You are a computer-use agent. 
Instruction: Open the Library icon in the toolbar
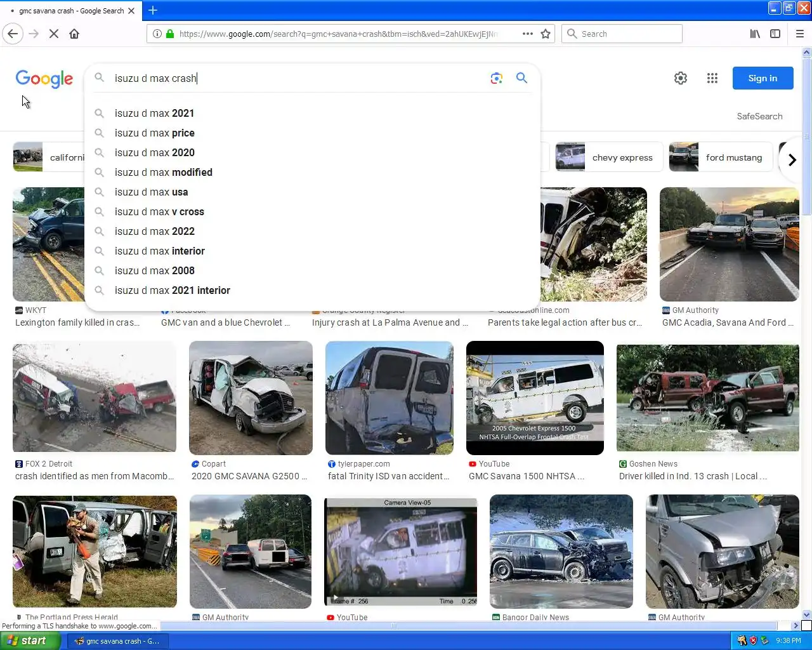point(755,34)
